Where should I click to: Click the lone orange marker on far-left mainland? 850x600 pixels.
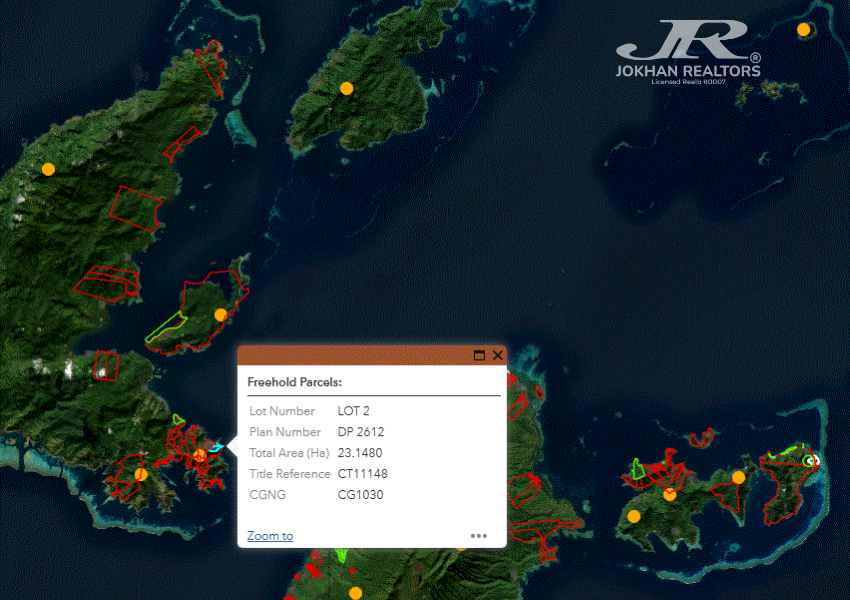coord(48,169)
